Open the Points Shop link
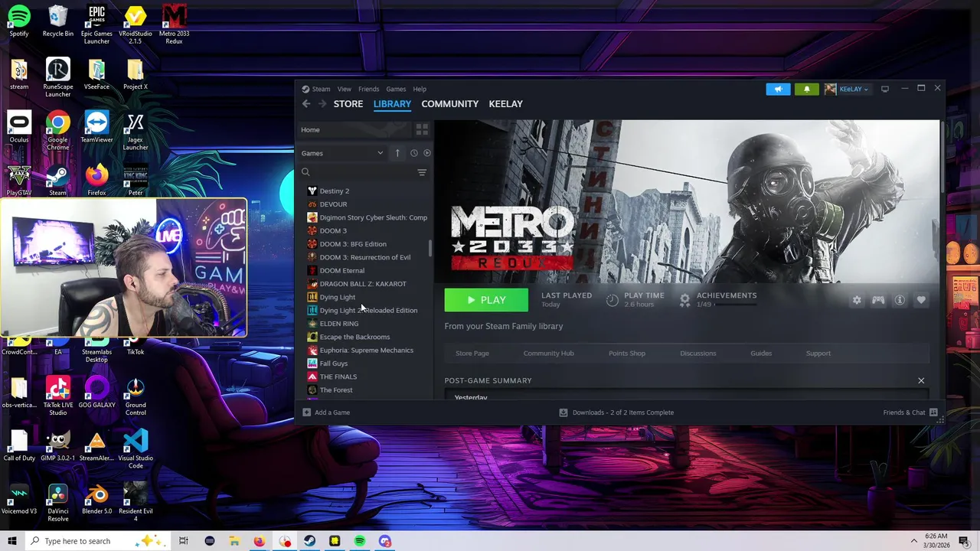980x551 pixels. [627, 354]
